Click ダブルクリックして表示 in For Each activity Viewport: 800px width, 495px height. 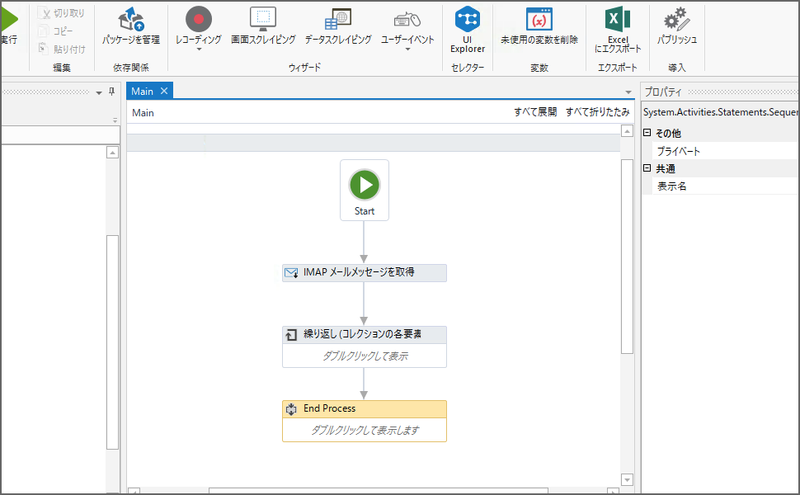(x=365, y=356)
